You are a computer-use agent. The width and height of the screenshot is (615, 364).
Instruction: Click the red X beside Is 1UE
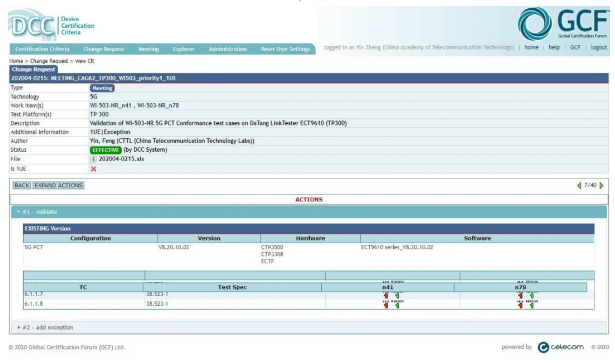93,169
